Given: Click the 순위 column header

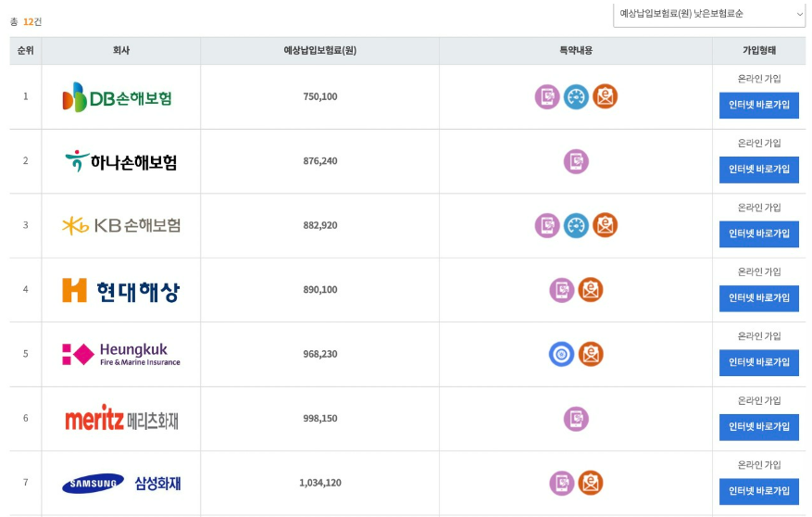Looking at the screenshot, I should (25, 51).
